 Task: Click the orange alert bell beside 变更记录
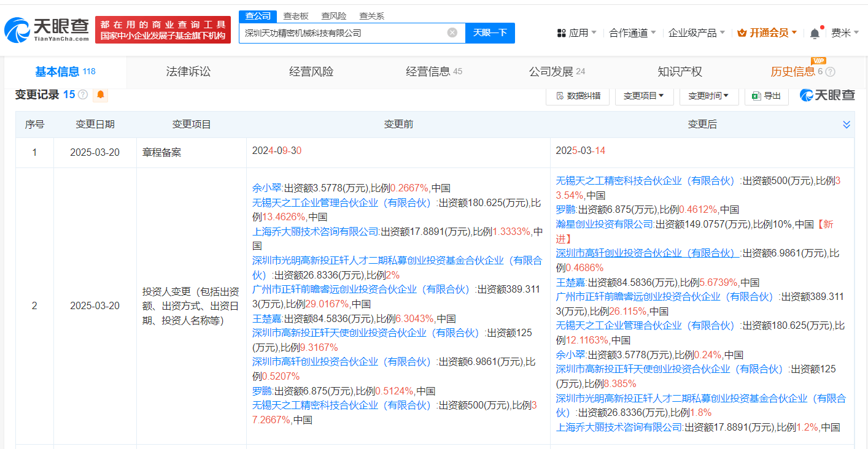click(100, 95)
